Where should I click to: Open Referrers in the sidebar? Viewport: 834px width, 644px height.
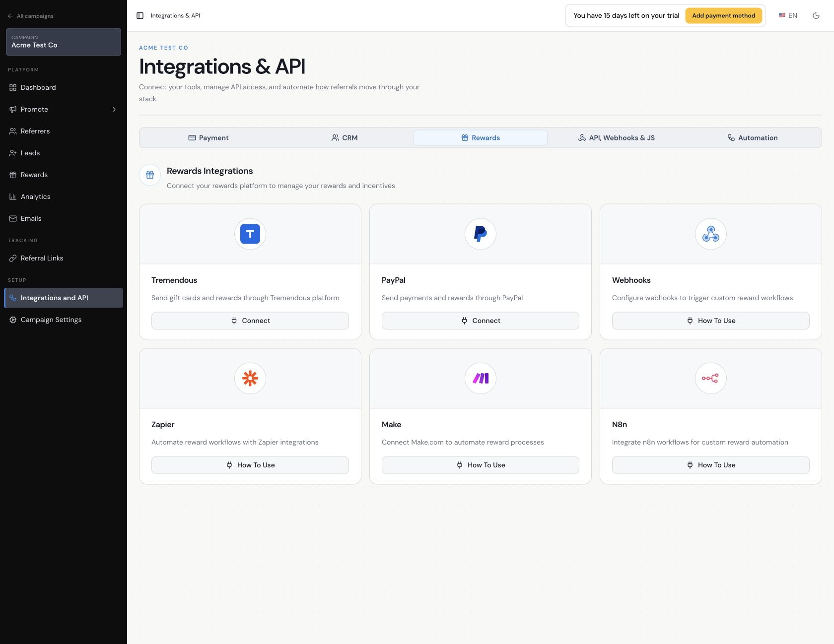[x=64, y=131]
